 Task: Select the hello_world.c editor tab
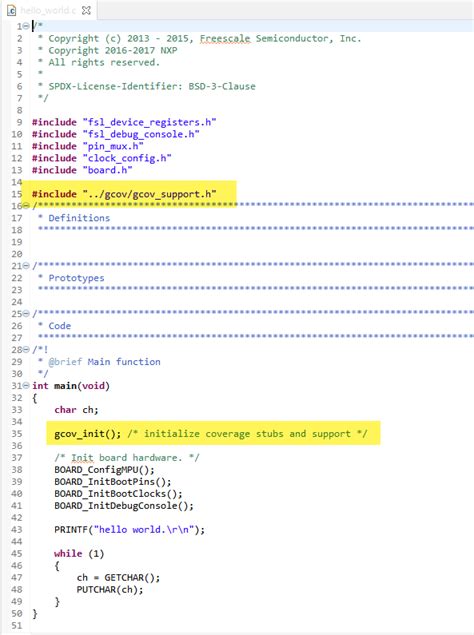pos(48,10)
